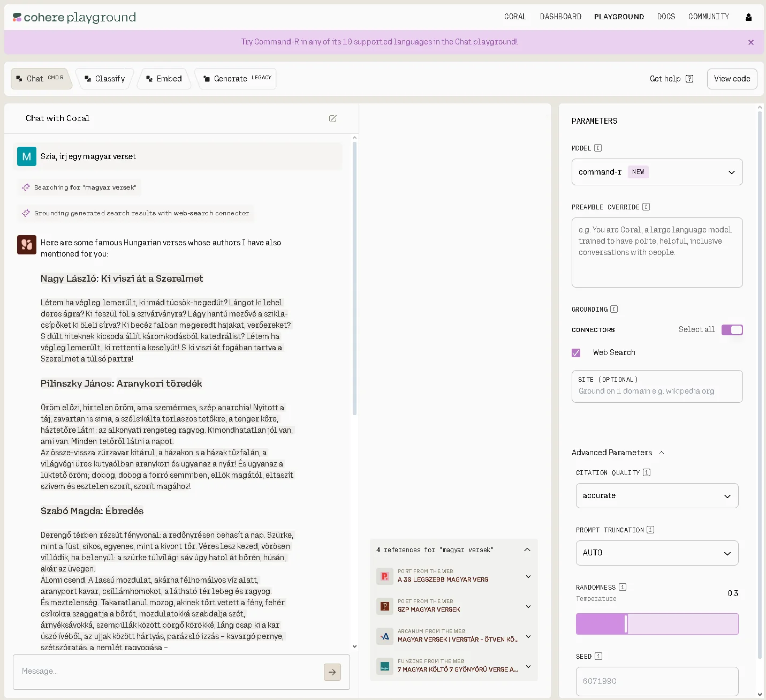This screenshot has height=700, width=766.
Task: Open the Playground nav item
Action: point(619,17)
